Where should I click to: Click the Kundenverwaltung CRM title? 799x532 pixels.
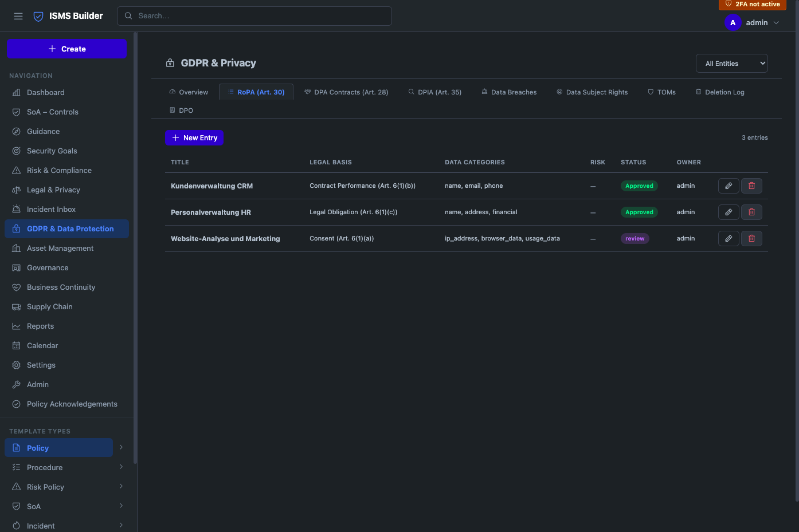pyautogui.click(x=211, y=186)
